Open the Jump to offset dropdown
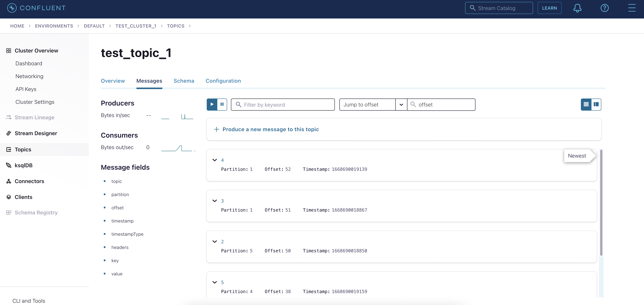This screenshot has width=644, height=305. (x=401, y=105)
